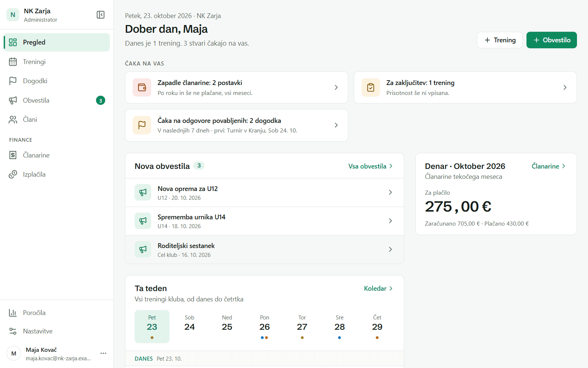Open Sprememba urnika U14 chevron
588x368 pixels.
(390, 221)
